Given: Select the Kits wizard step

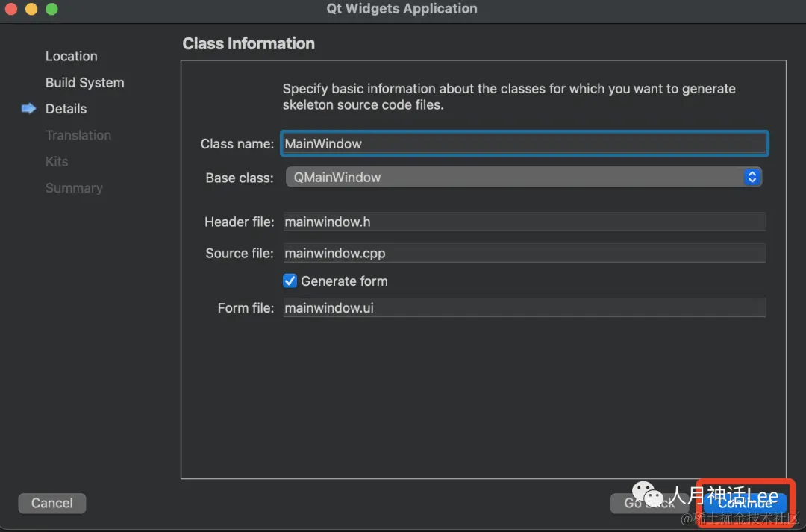Looking at the screenshot, I should (x=57, y=161).
